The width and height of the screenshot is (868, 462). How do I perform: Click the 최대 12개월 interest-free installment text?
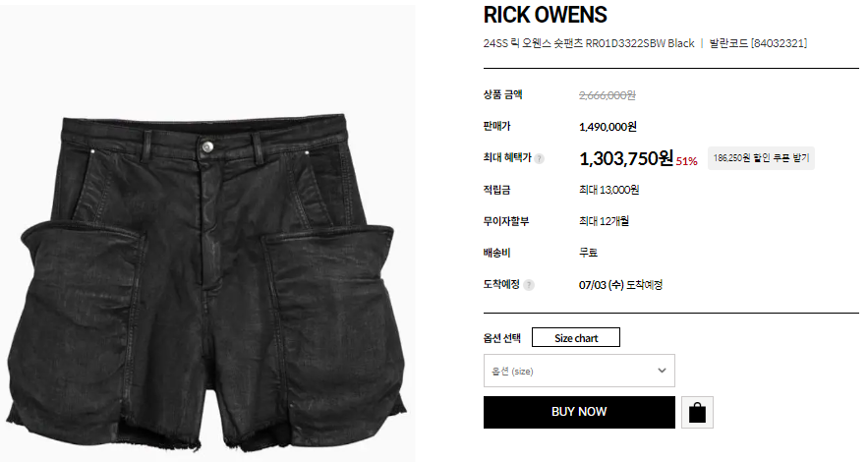[x=604, y=221]
